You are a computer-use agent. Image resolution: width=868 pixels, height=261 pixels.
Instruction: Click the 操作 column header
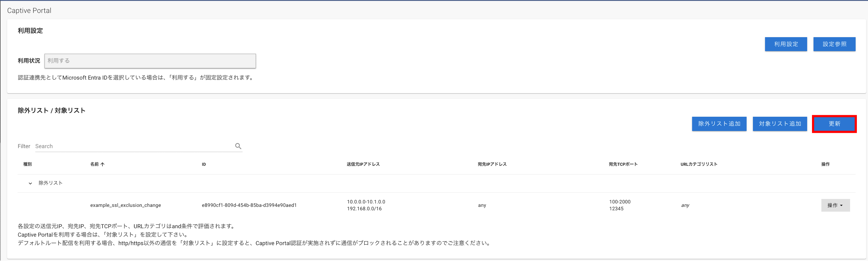(825, 164)
